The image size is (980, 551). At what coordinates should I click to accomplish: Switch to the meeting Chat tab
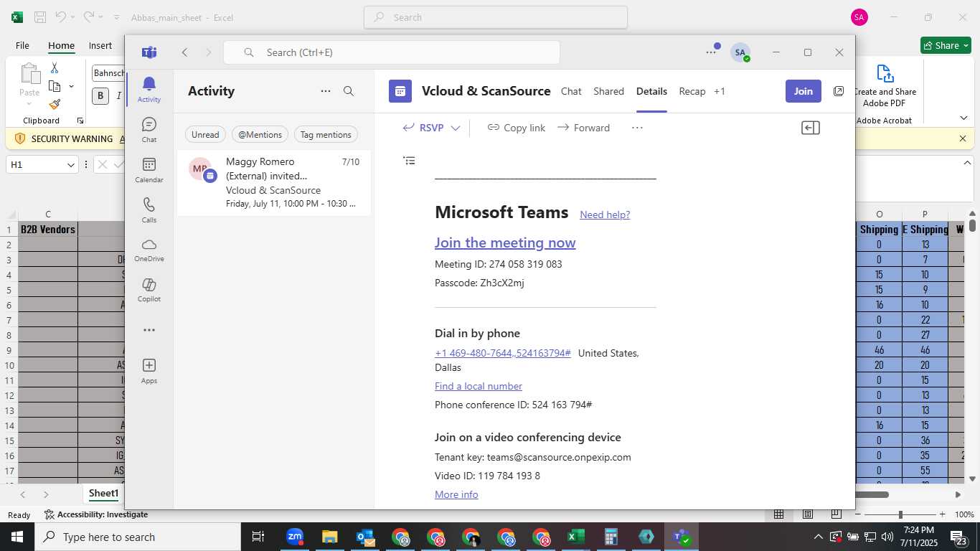pos(571,91)
